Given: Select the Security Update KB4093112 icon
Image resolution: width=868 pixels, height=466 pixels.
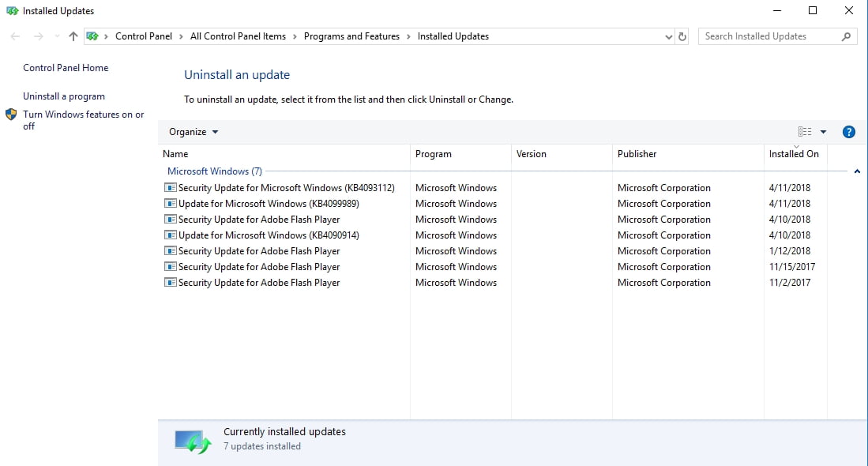Looking at the screenshot, I should click(170, 187).
